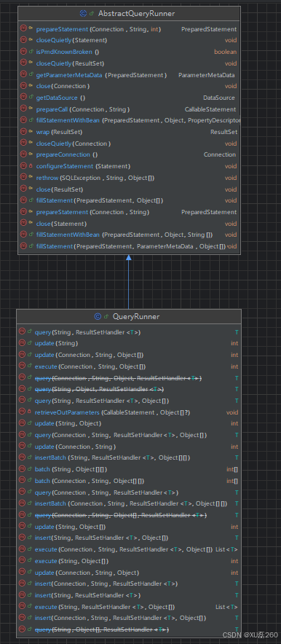Screen dimensions: 281x644
Task: Select deprecated query (String, Object, ResultSetHandler<T>)
Action: [x=100, y=389]
